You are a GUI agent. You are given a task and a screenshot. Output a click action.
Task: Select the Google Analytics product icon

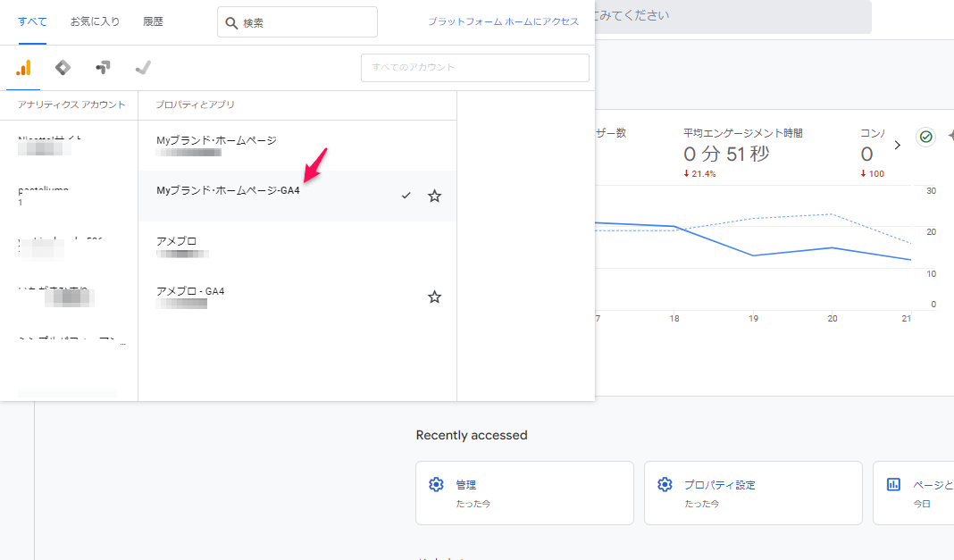tap(23, 68)
